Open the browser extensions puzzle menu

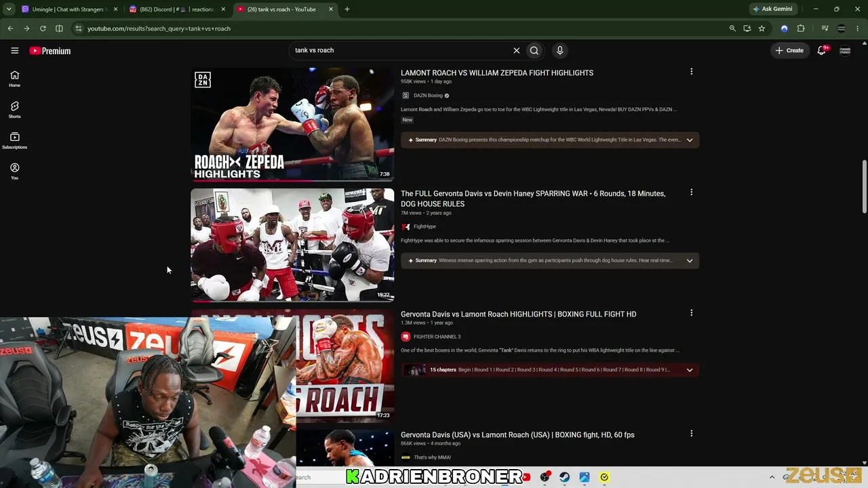click(801, 28)
